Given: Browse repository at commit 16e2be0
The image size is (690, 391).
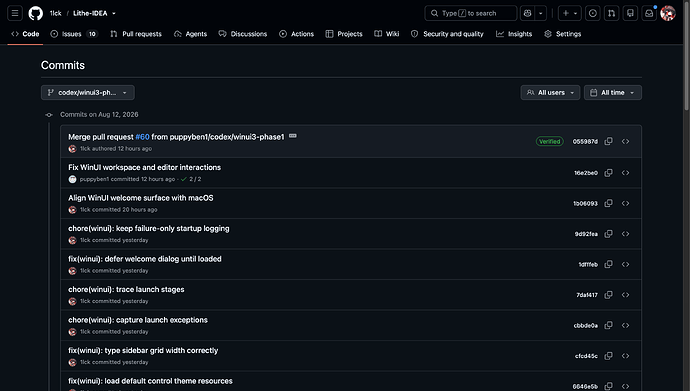Looking at the screenshot, I should [625, 173].
